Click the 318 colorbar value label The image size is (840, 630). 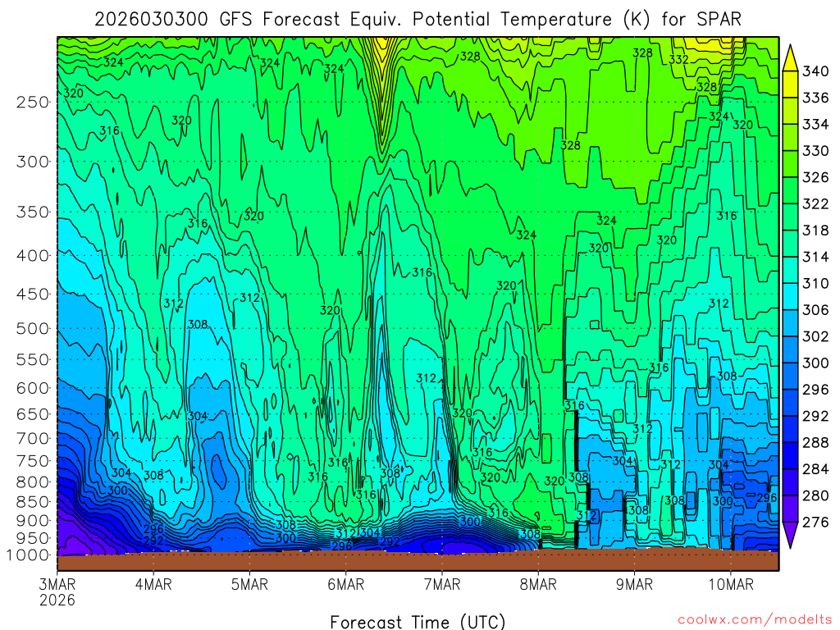point(815,231)
